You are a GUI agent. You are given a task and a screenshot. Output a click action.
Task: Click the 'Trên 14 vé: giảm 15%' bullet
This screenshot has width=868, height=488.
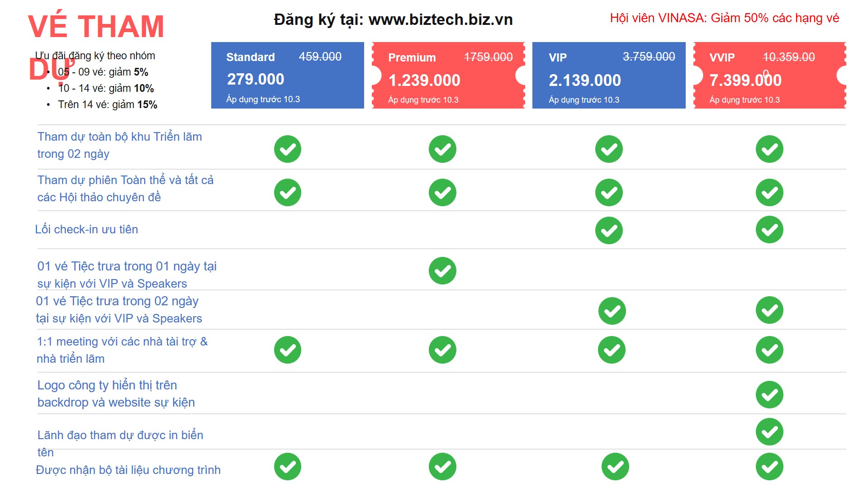pos(107,105)
